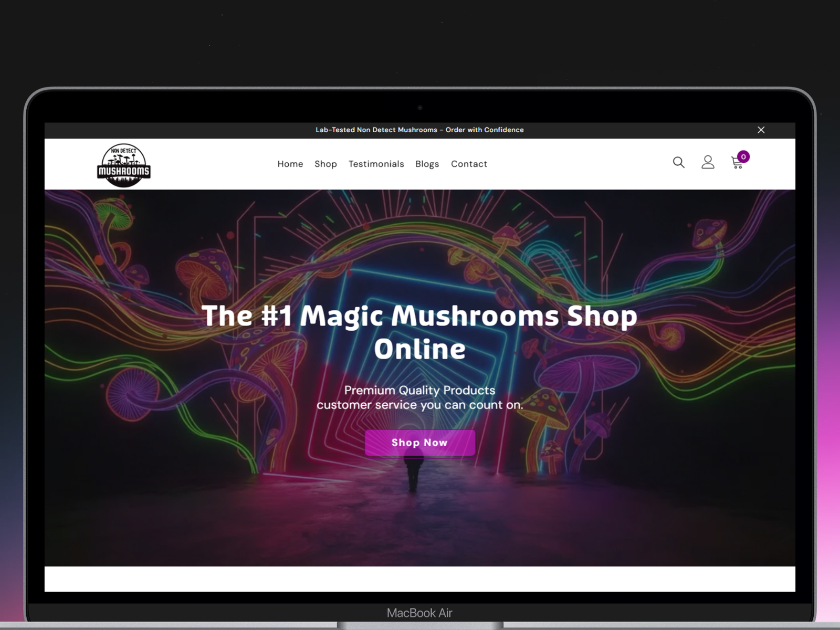Viewport: 840px width, 630px height.
Task: Open the Shop menu item
Action: pos(325,164)
